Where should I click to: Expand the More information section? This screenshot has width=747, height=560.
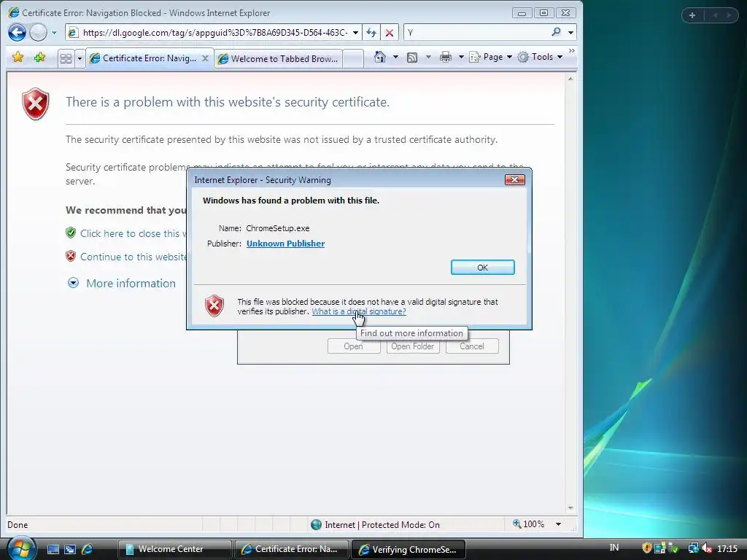coord(73,283)
